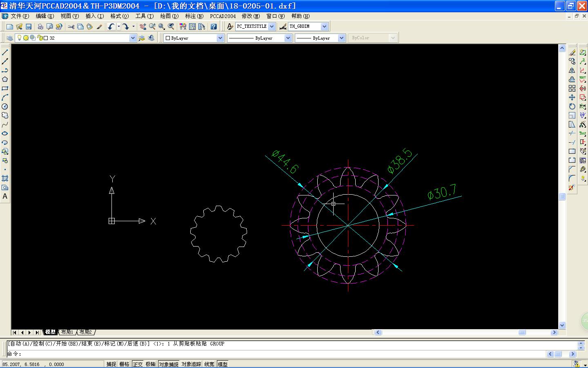The image size is (588, 368).
Task: Open the 视图(V) menu
Action: pyautogui.click(x=70, y=16)
